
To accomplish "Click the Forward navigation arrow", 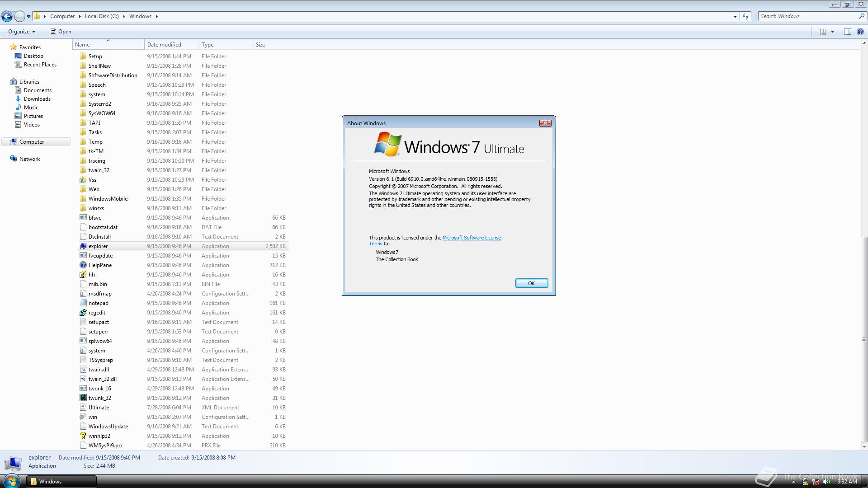I will (x=19, y=16).
